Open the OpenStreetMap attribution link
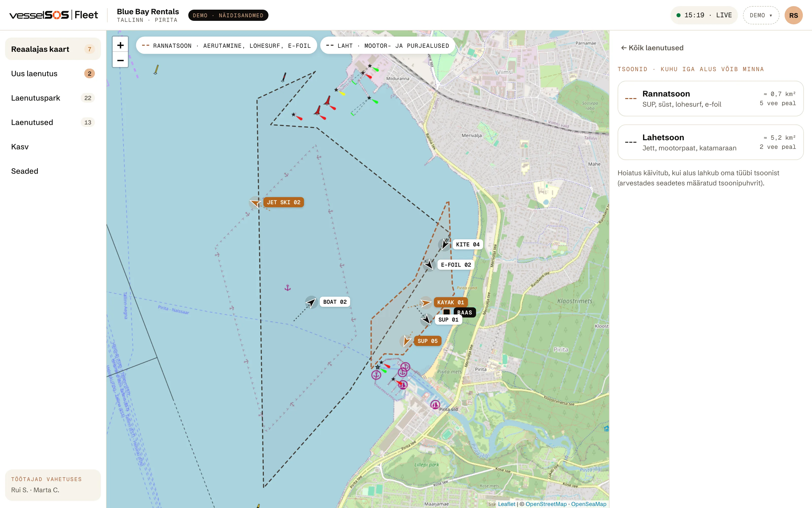 [546, 504]
